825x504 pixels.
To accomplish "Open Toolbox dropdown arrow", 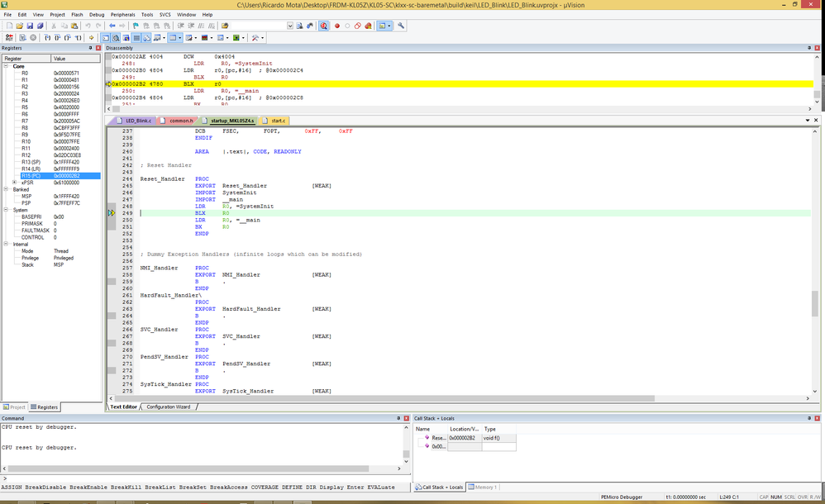I will pyautogui.click(x=263, y=38).
